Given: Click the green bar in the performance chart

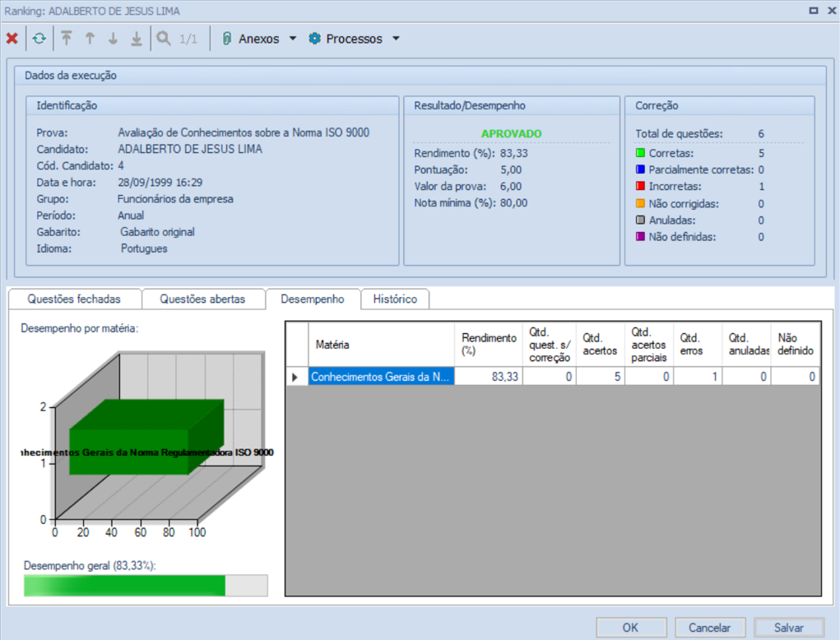Looking at the screenshot, I should [x=146, y=437].
